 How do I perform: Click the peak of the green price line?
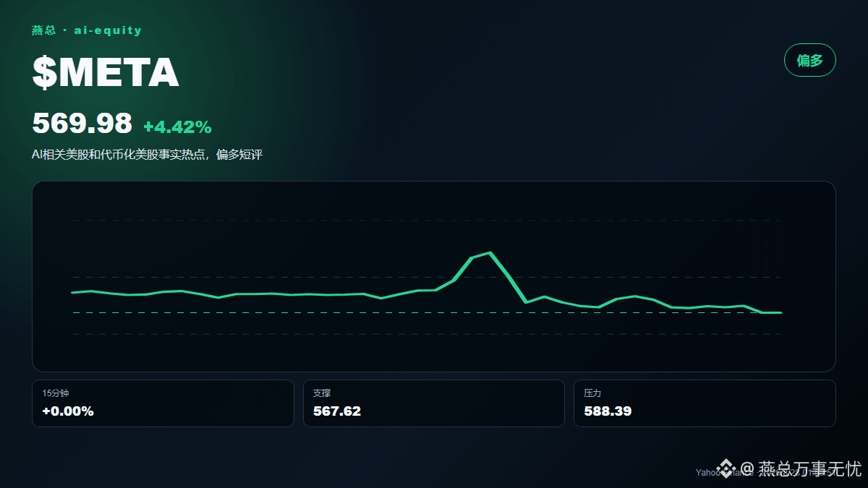490,253
